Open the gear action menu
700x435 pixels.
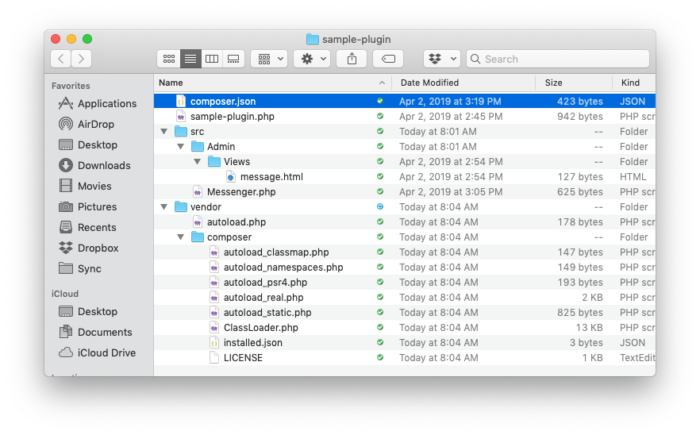tap(312, 59)
